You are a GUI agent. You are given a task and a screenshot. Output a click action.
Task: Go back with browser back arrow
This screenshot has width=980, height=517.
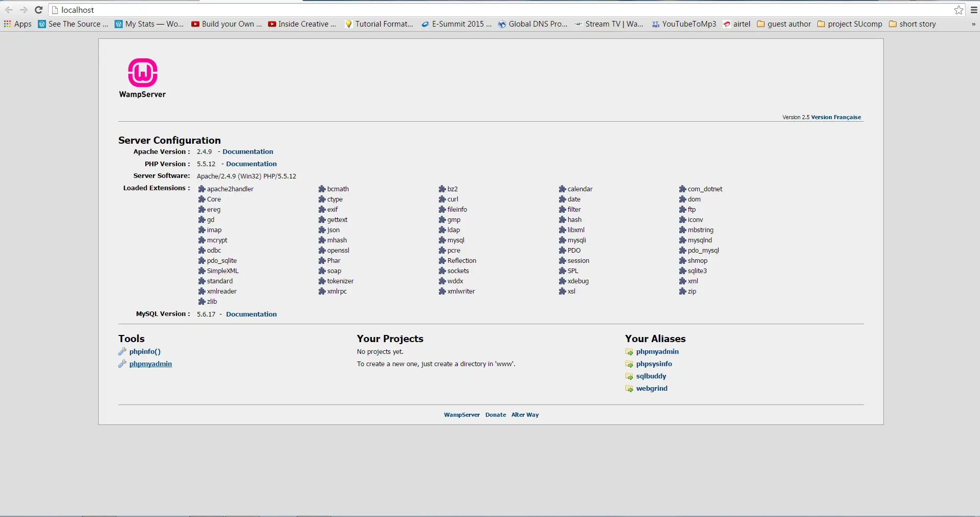9,10
